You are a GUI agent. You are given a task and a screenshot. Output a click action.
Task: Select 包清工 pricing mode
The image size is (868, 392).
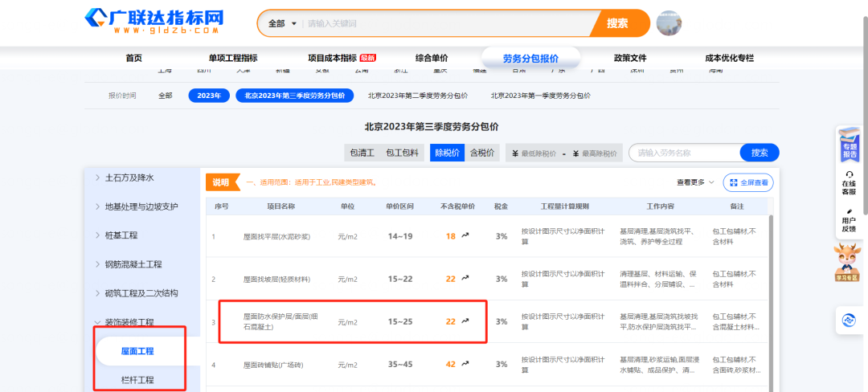[x=362, y=153]
